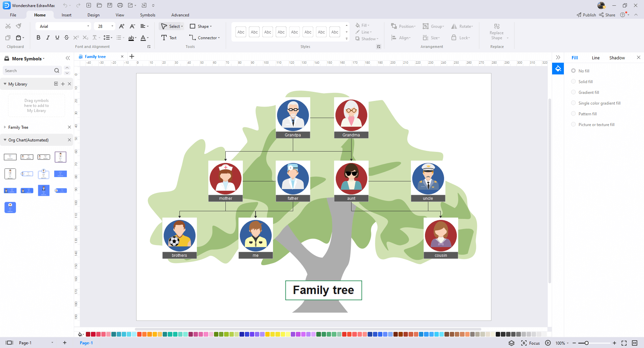Expand the Connector dropdown

(x=219, y=38)
